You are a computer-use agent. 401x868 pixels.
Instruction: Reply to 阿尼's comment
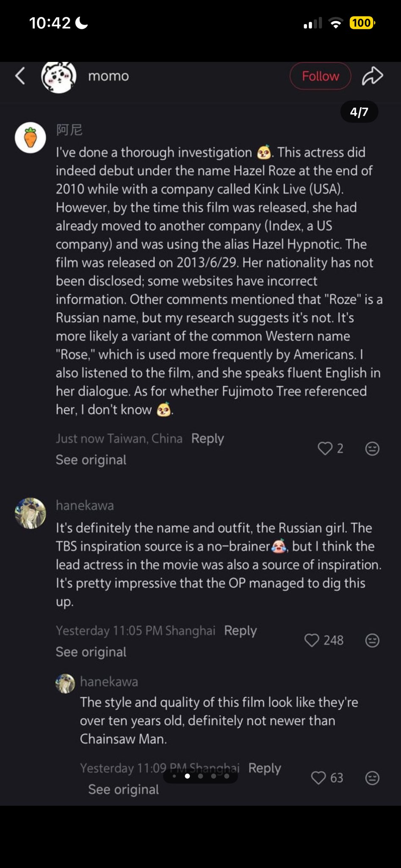tap(207, 438)
